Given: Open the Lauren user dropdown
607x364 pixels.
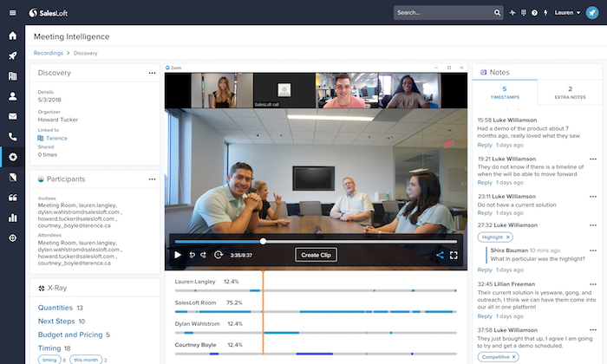Looking at the screenshot, I should (x=567, y=13).
